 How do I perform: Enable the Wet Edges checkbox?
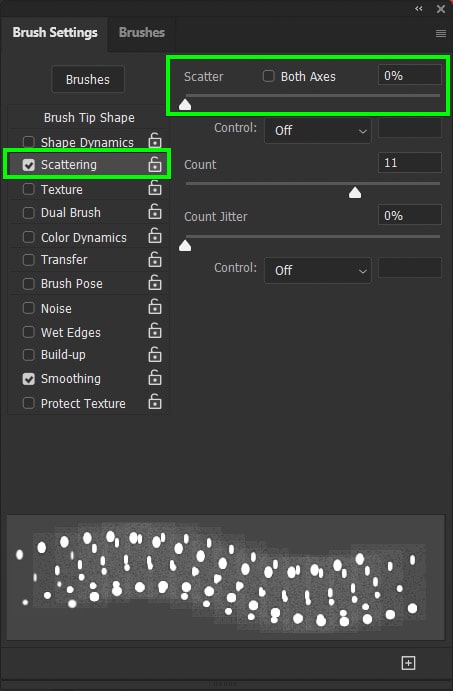click(x=29, y=332)
